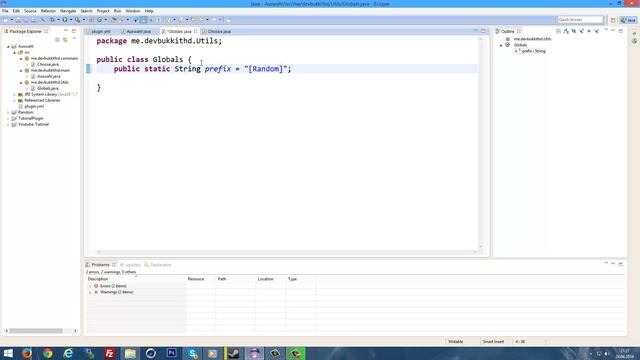Click the Back navigation arrow in toolbar

[x=194, y=20]
